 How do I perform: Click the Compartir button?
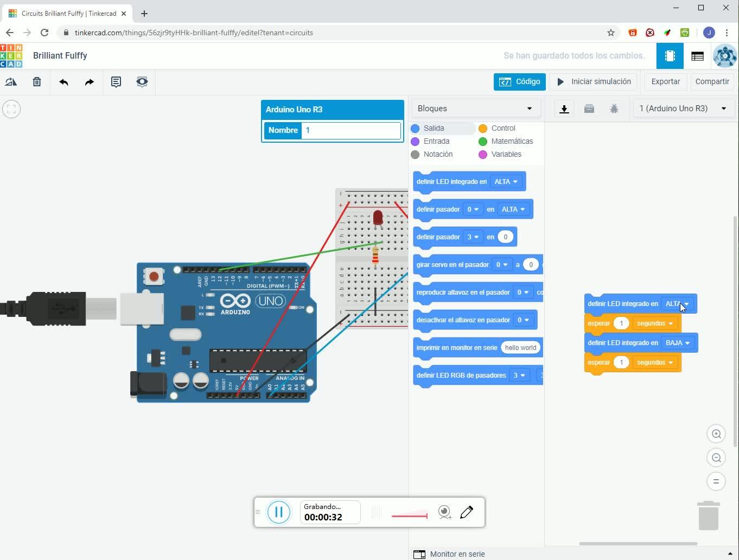coord(712,81)
